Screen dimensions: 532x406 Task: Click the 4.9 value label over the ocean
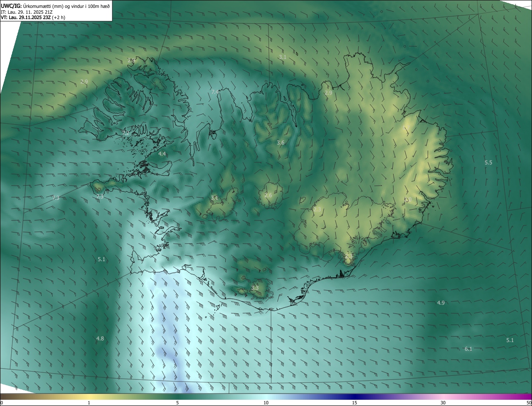(x=441, y=303)
